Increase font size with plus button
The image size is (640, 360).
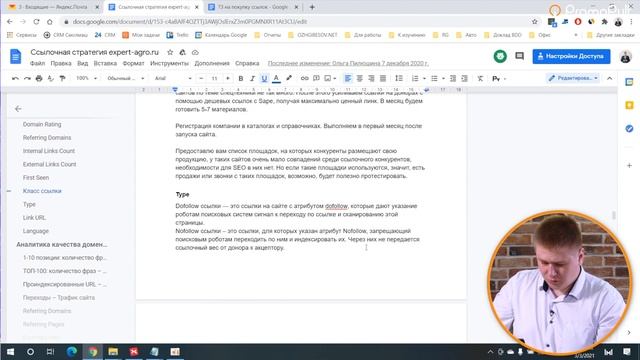click(x=228, y=78)
